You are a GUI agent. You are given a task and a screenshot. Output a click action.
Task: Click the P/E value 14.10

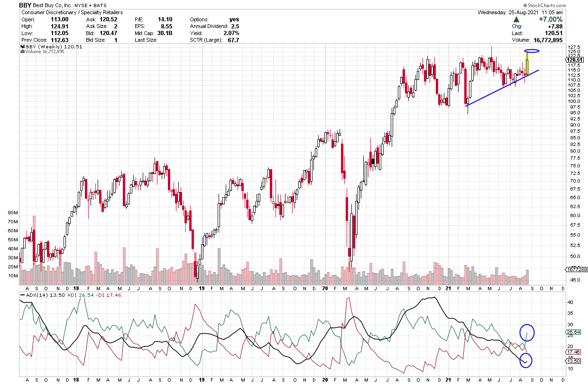tap(165, 19)
